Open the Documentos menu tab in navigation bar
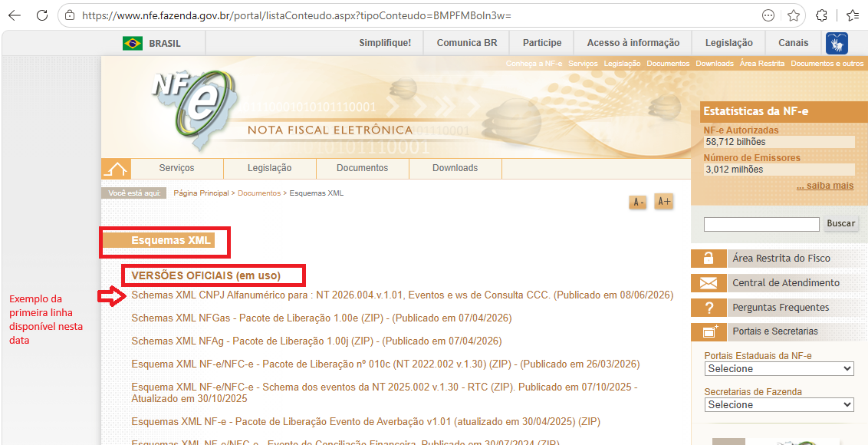This screenshot has width=868, height=445. pyautogui.click(x=363, y=169)
